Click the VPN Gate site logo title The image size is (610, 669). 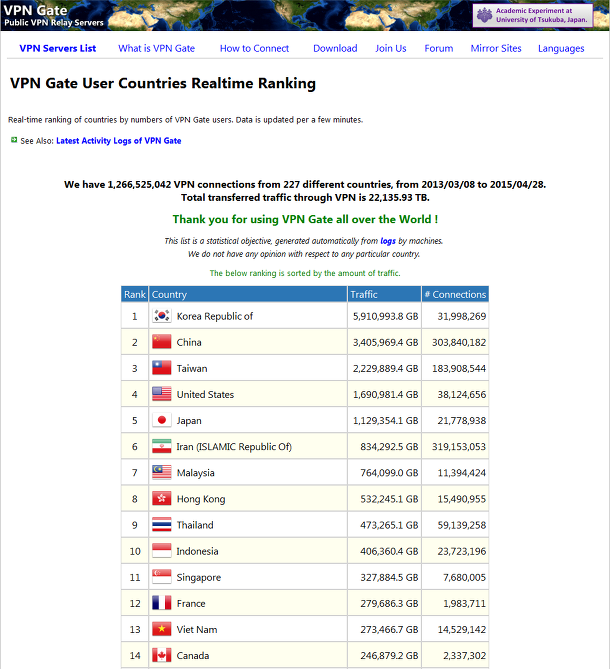[35, 10]
